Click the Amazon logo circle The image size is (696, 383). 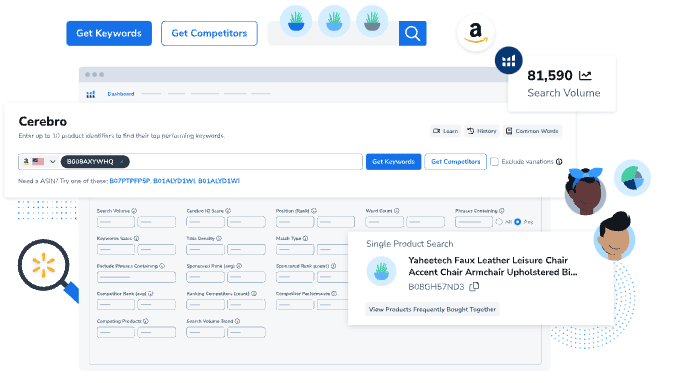pos(475,33)
